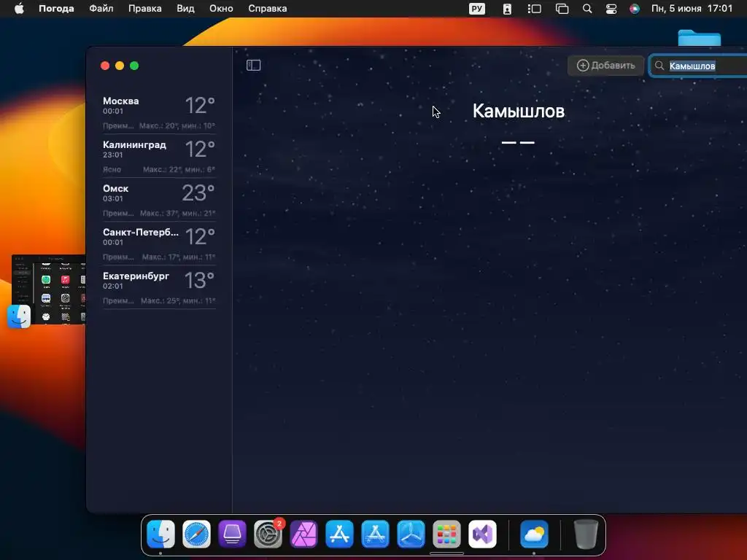
Task: Click the user badge icon in menu bar
Action: (x=507, y=9)
